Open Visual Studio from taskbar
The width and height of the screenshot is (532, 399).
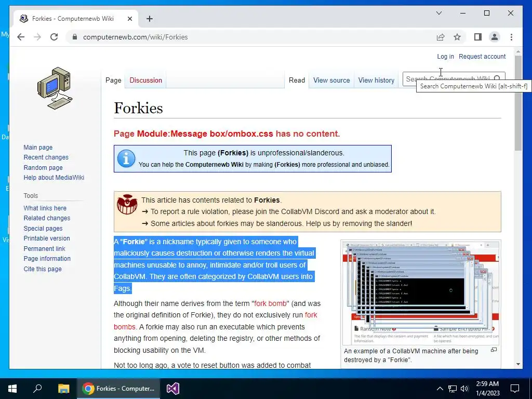(172, 389)
